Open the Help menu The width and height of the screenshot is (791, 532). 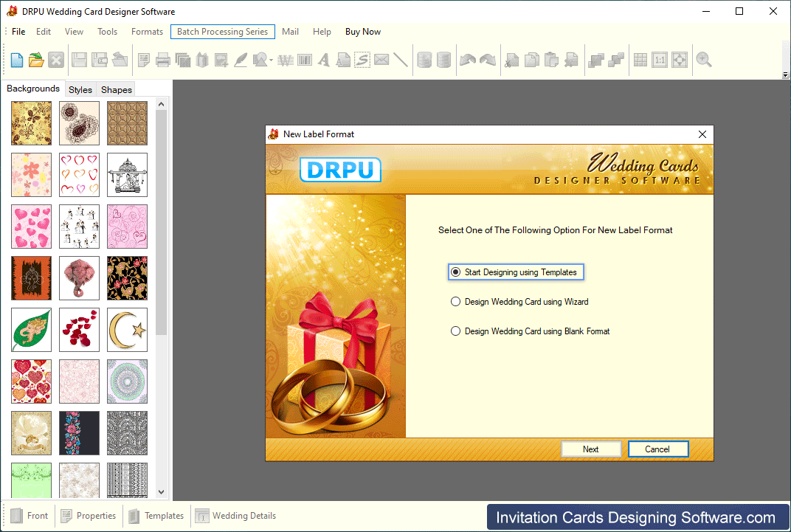[322, 32]
